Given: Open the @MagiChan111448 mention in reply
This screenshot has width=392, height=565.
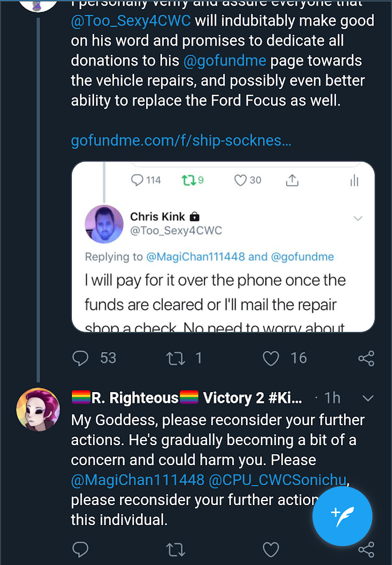Looking at the screenshot, I should click(138, 480).
